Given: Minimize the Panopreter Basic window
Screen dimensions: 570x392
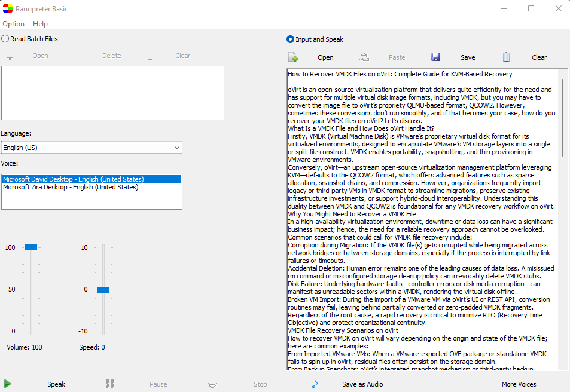Looking at the screenshot, I should click(504, 8).
